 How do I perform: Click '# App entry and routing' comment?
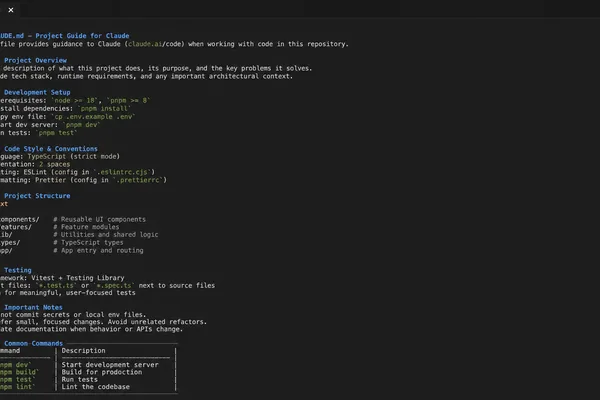coord(98,250)
